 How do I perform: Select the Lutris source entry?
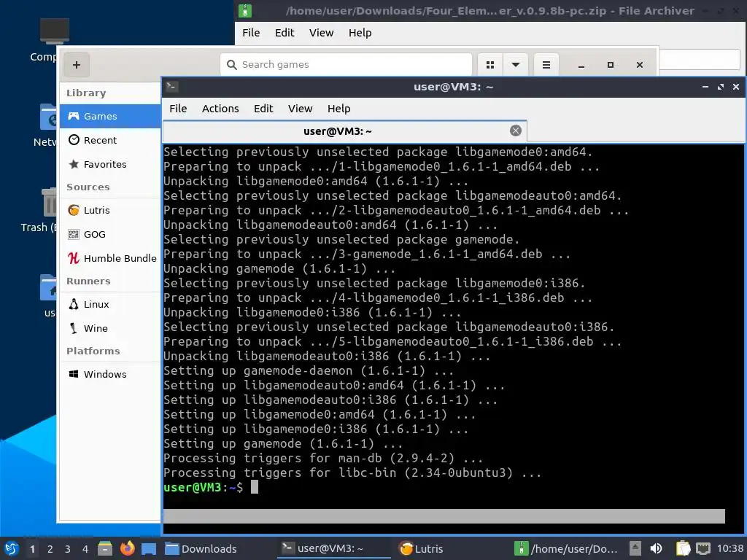point(110,210)
